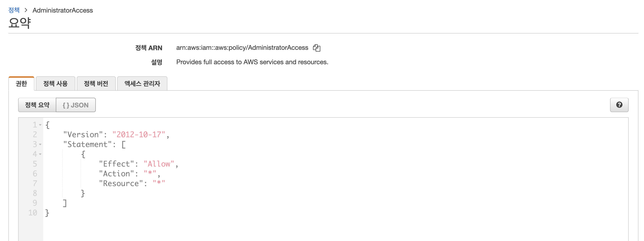Viewport: 644px width, 241px height.
Task: Click line number 5 in the editor gutter
Action: (x=35, y=164)
